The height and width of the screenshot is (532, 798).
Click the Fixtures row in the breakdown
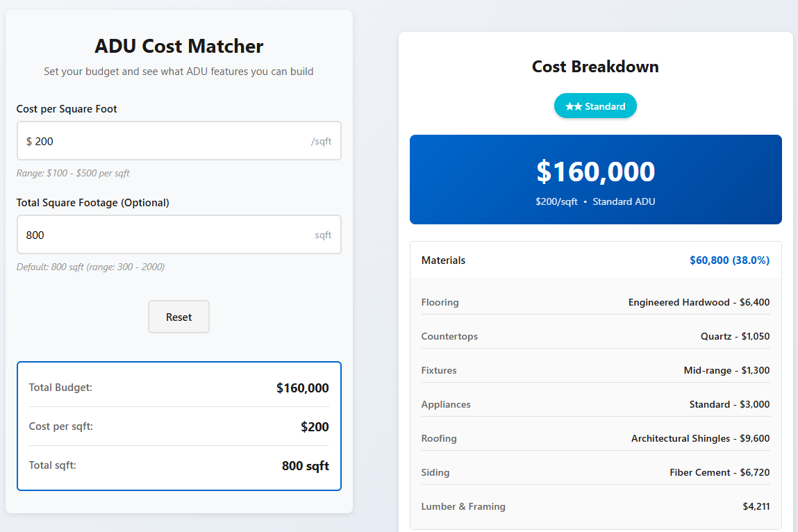[x=595, y=370]
